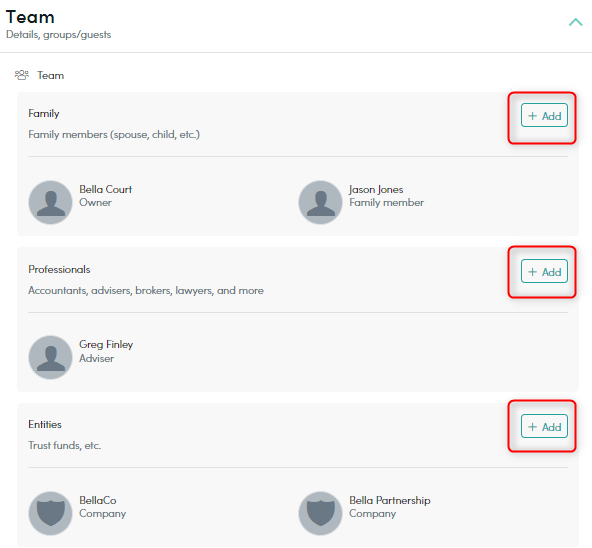This screenshot has width=592, height=548.
Task: Select the Bella Partnership name
Action: (390, 500)
